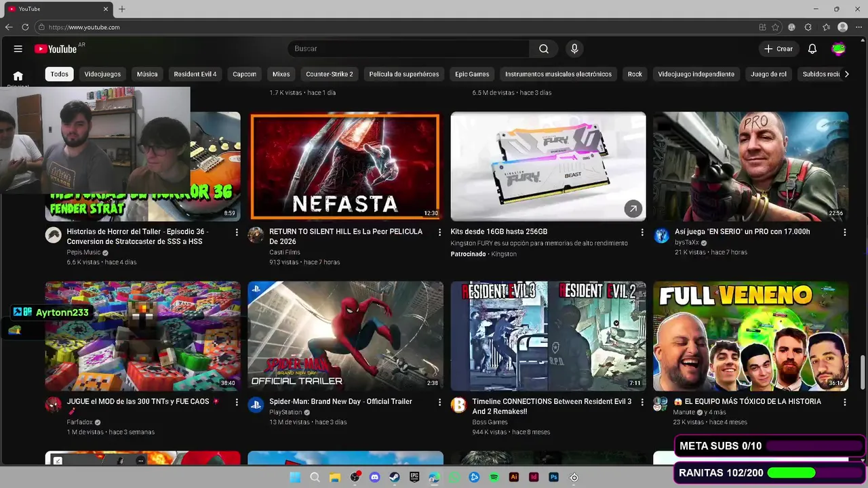
Task: Reload the page in browser toolbar
Action: coord(25,27)
